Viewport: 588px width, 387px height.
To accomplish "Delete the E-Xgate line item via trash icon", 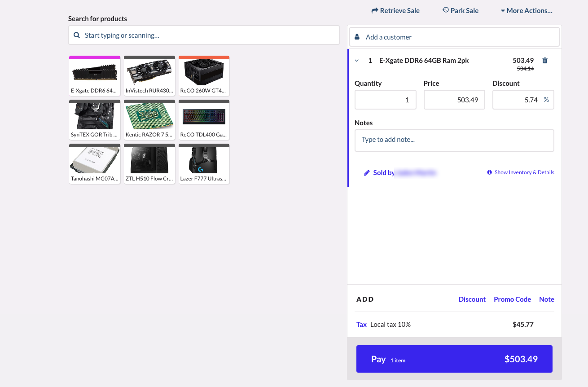I will pyautogui.click(x=545, y=60).
